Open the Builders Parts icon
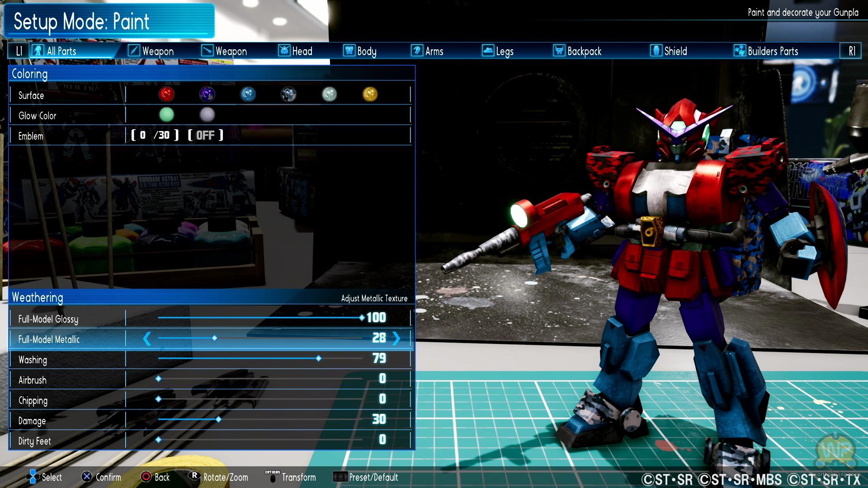 point(740,51)
